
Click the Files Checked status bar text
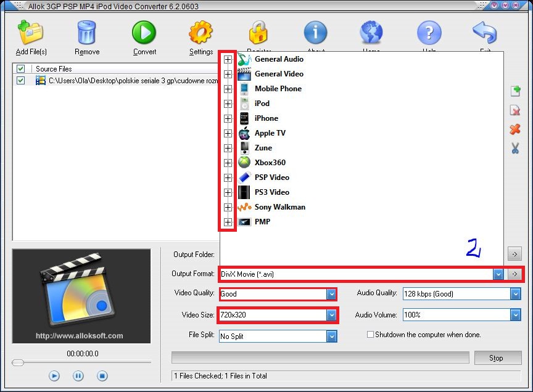[x=220, y=376]
